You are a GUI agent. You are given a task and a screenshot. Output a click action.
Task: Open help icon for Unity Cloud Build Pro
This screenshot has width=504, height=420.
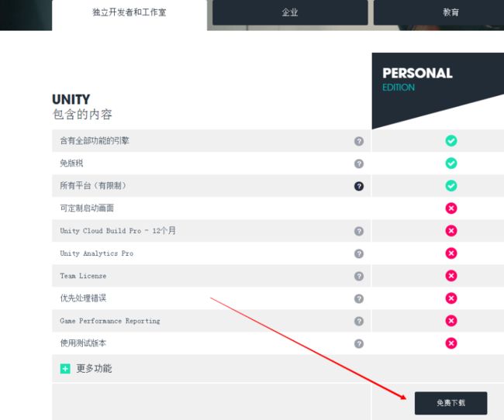(359, 231)
